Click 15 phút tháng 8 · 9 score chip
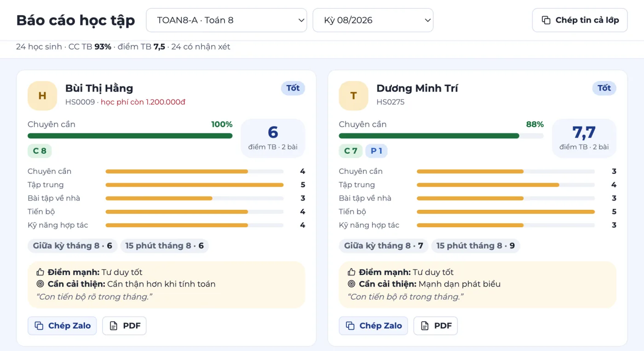Viewport: 644px width, 351px height. coord(476,246)
